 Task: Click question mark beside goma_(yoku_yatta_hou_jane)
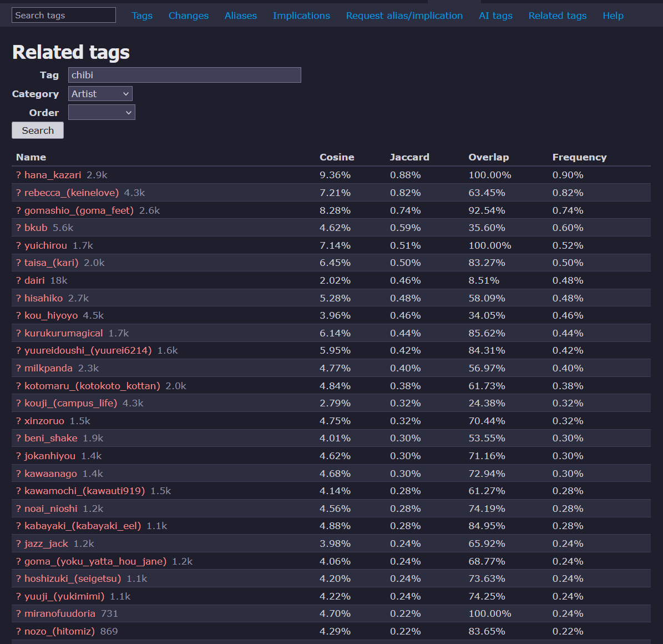coord(18,561)
